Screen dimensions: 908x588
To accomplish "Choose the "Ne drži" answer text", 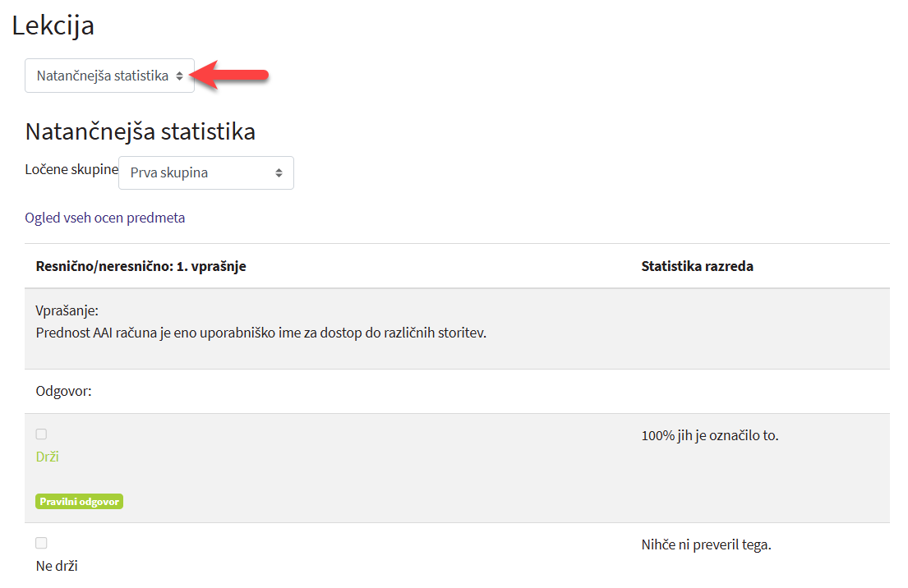I will pos(57,565).
